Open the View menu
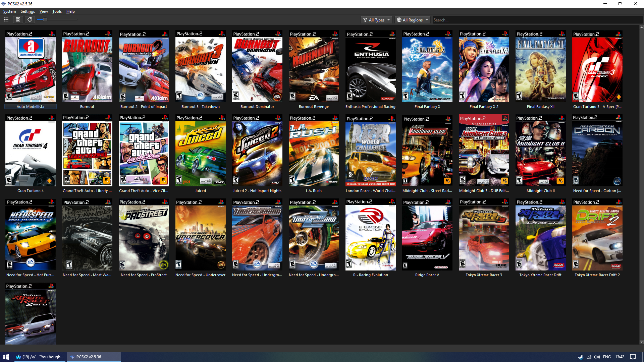This screenshot has height=362, width=644. tap(44, 11)
